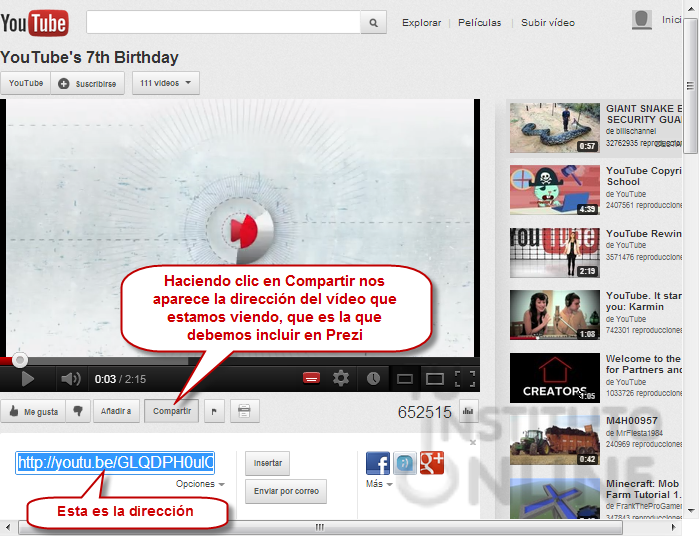Click the search magnifier button

[373, 22]
